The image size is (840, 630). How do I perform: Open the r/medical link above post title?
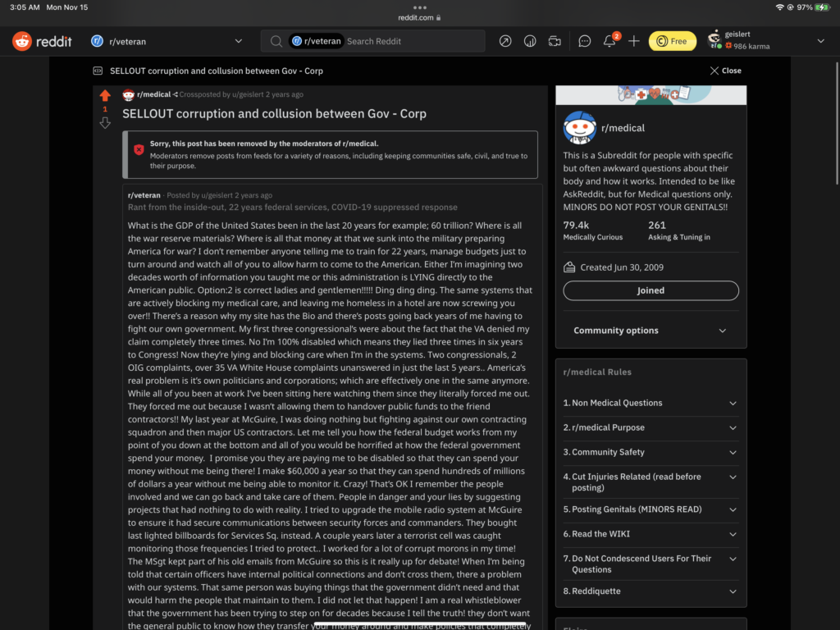click(153, 94)
